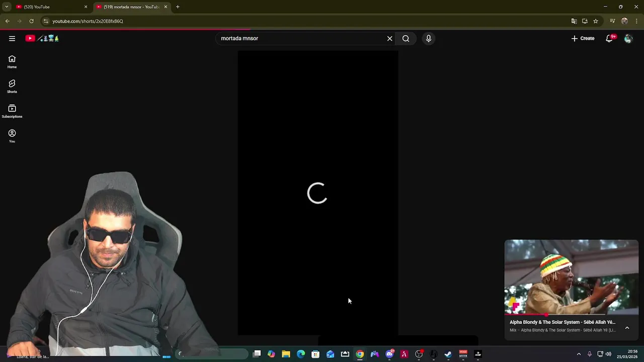Viewport: 644px width, 362px height.
Task: Expand the miniplayer queue chevron
Action: click(x=627, y=328)
